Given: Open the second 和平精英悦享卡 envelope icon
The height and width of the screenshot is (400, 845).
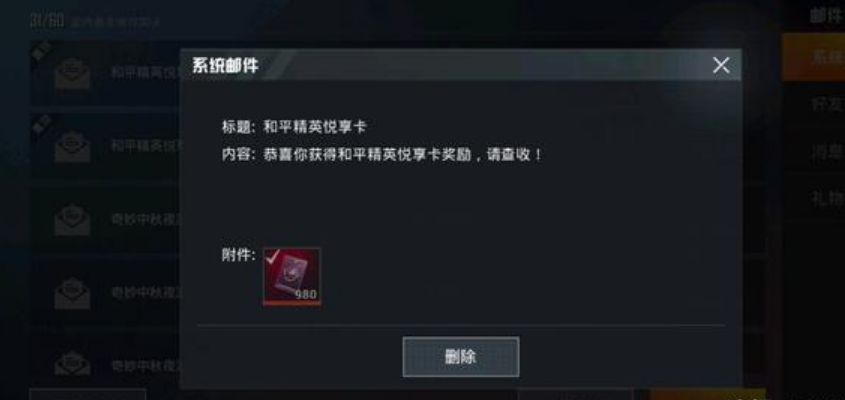Looking at the screenshot, I should (72, 146).
